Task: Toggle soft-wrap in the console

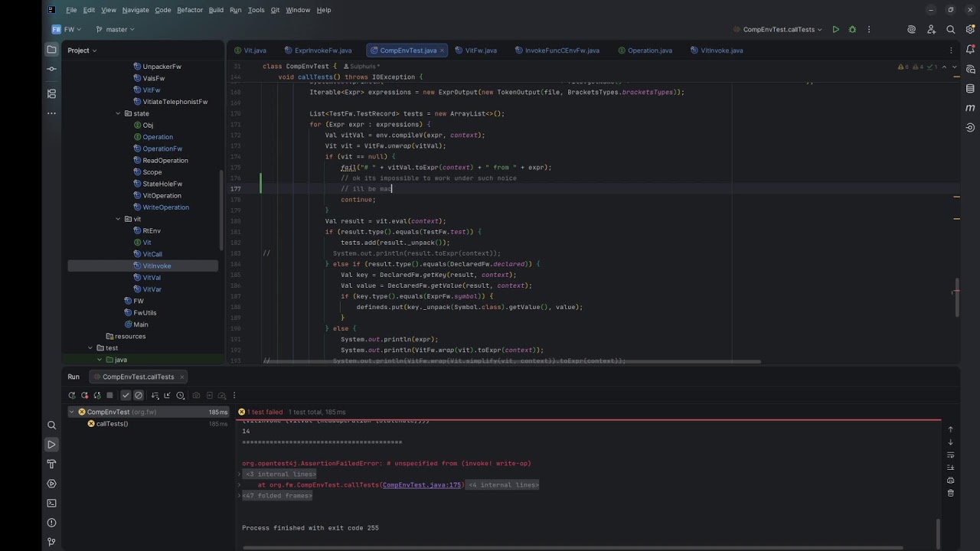Action: (x=950, y=455)
